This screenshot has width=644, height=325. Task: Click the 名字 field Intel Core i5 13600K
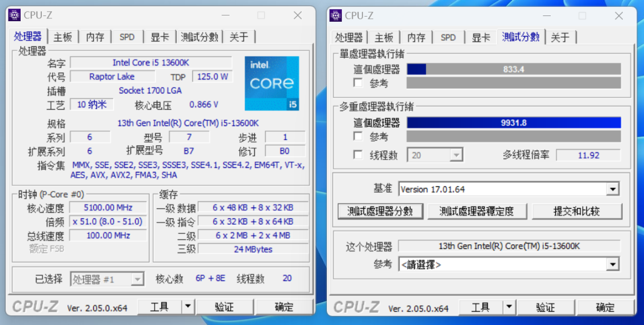[x=151, y=62]
